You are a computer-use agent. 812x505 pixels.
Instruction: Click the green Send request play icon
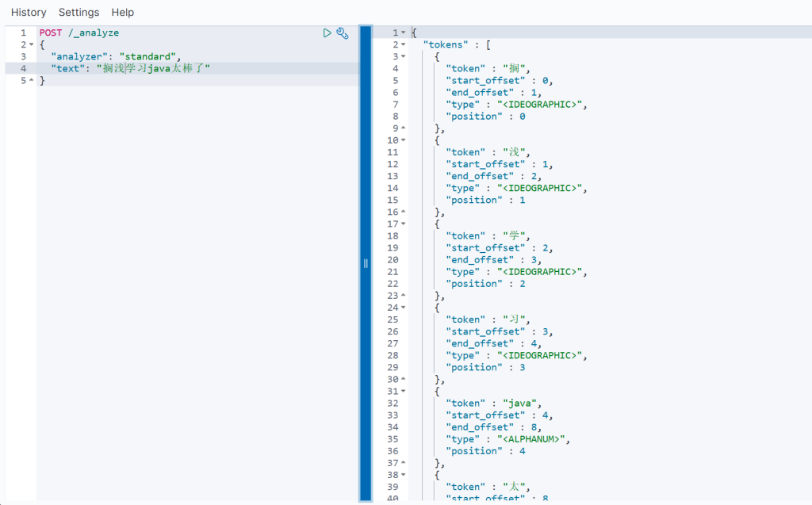pos(327,33)
